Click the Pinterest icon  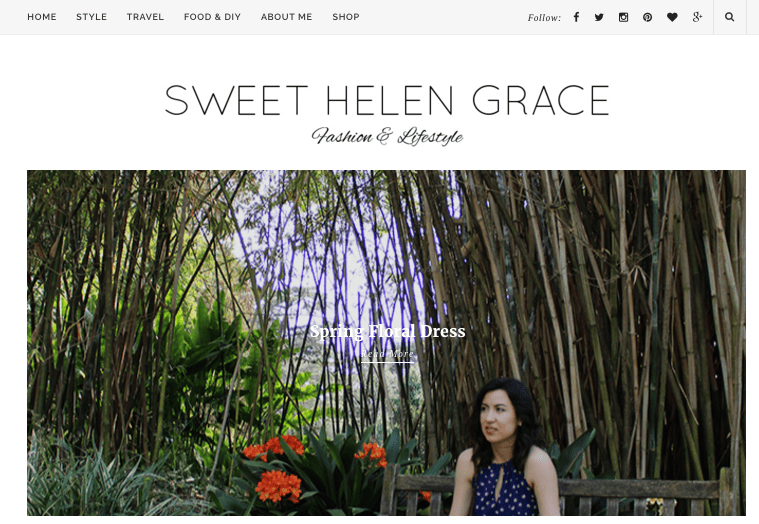coord(647,17)
